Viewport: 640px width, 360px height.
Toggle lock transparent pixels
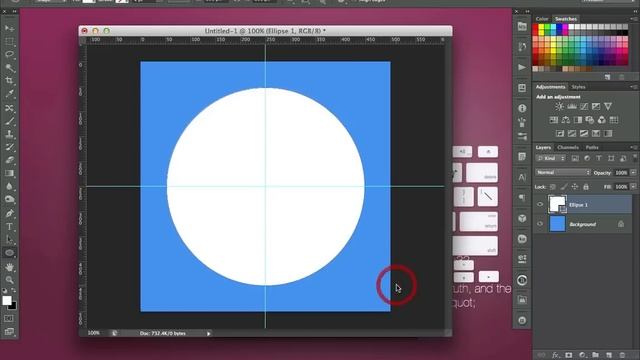pos(553,187)
